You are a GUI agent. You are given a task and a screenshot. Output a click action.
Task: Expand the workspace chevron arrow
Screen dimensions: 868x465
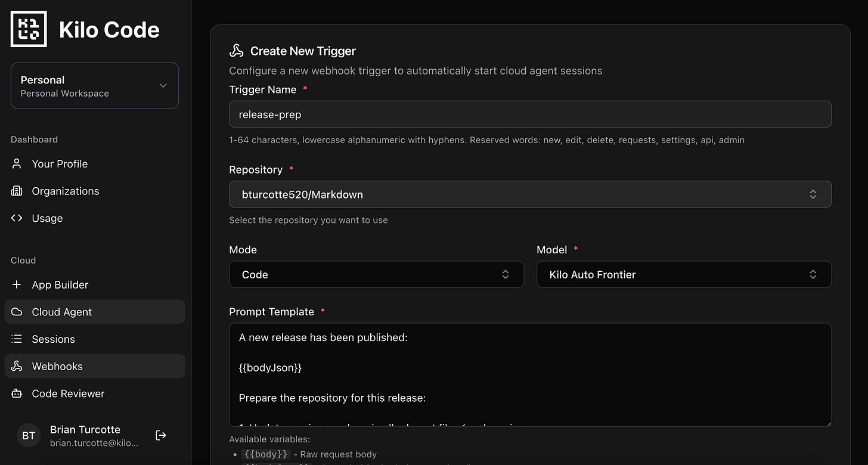pos(163,86)
